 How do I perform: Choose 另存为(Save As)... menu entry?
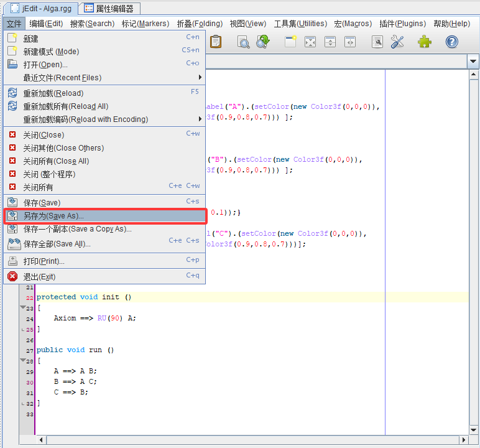click(x=105, y=216)
